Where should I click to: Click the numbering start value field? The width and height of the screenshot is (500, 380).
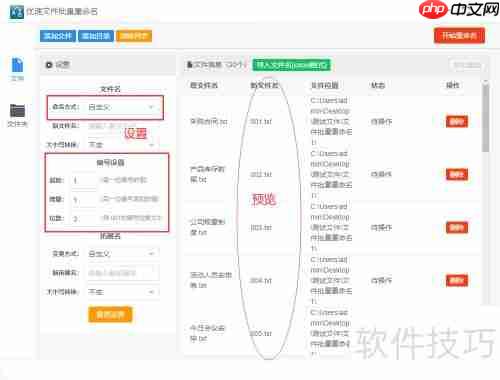pyautogui.click(x=83, y=180)
